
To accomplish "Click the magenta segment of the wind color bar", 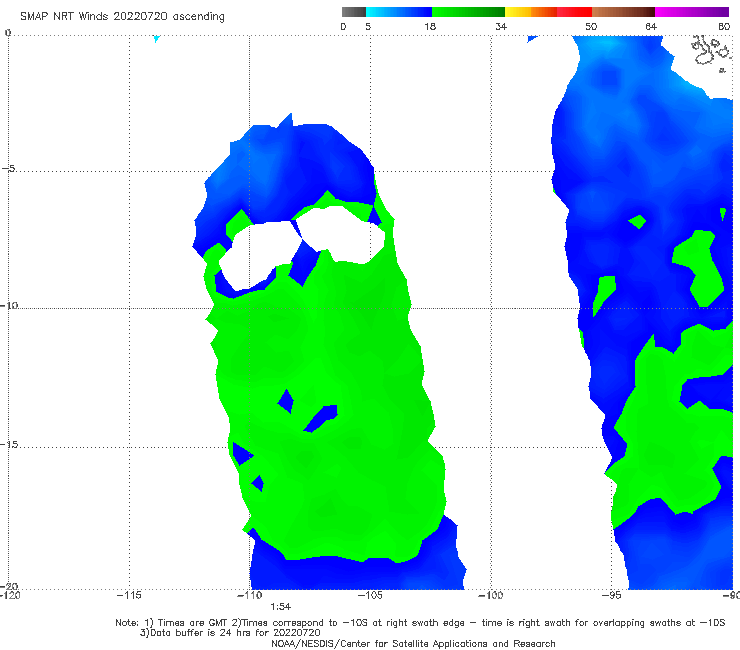I will (691, 12).
